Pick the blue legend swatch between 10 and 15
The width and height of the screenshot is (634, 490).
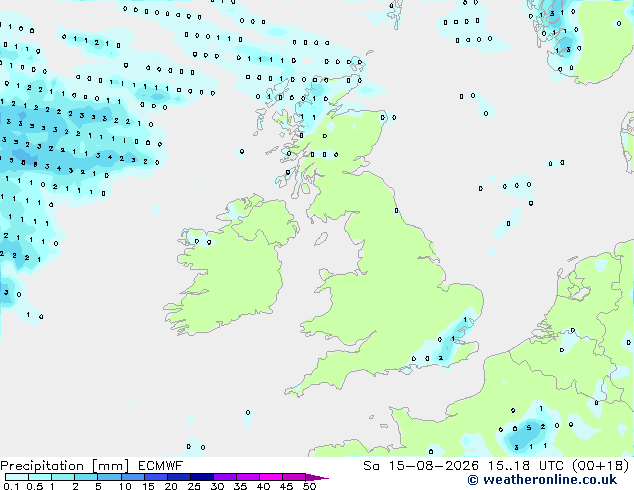pos(133,477)
